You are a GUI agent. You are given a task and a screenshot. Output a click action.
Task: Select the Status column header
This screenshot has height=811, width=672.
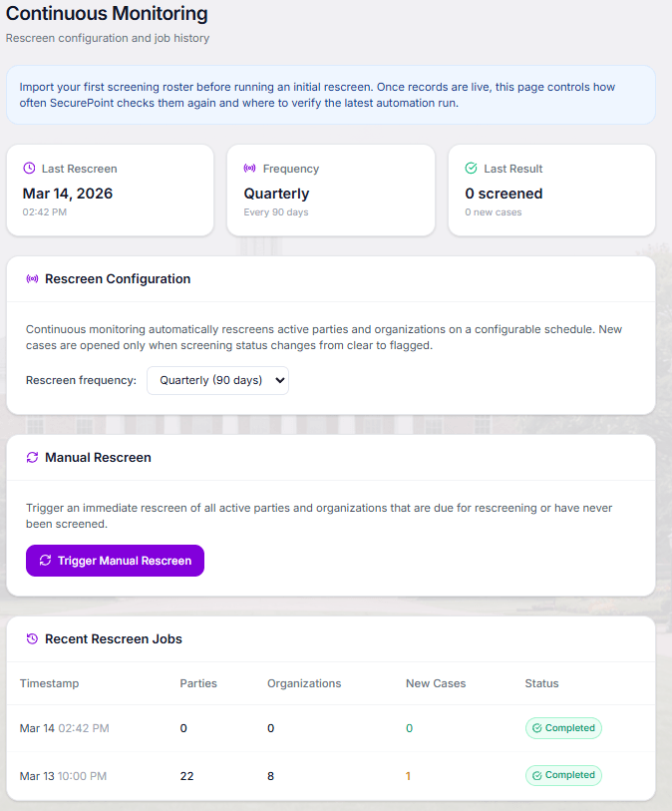pos(541,683)
